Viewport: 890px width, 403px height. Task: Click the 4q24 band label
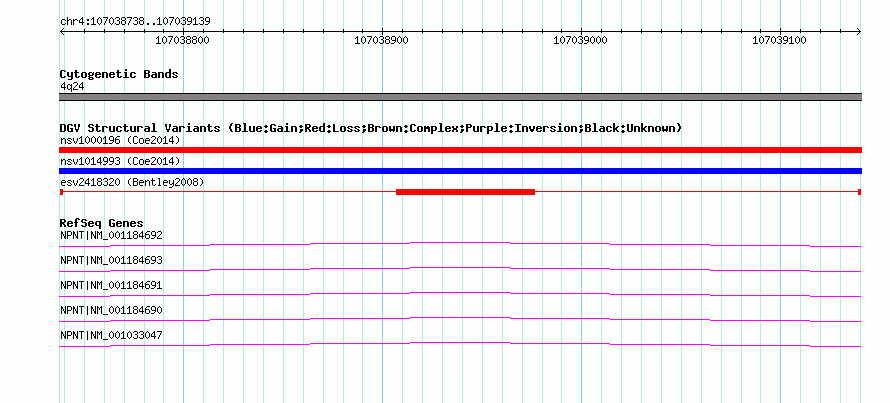pos(72,87)
